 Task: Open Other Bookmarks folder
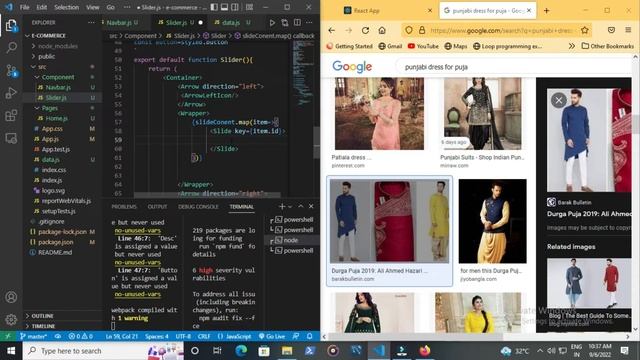(x=607, y=46)
